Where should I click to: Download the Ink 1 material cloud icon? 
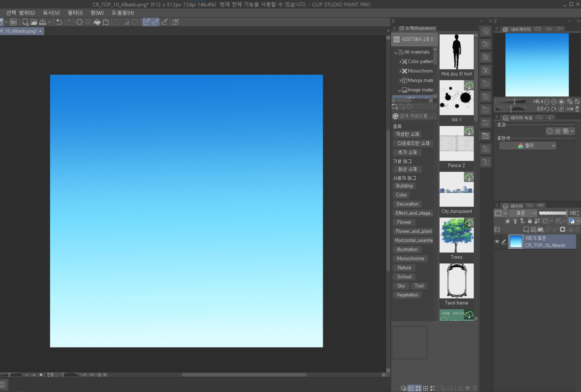[x=469, y=86]
